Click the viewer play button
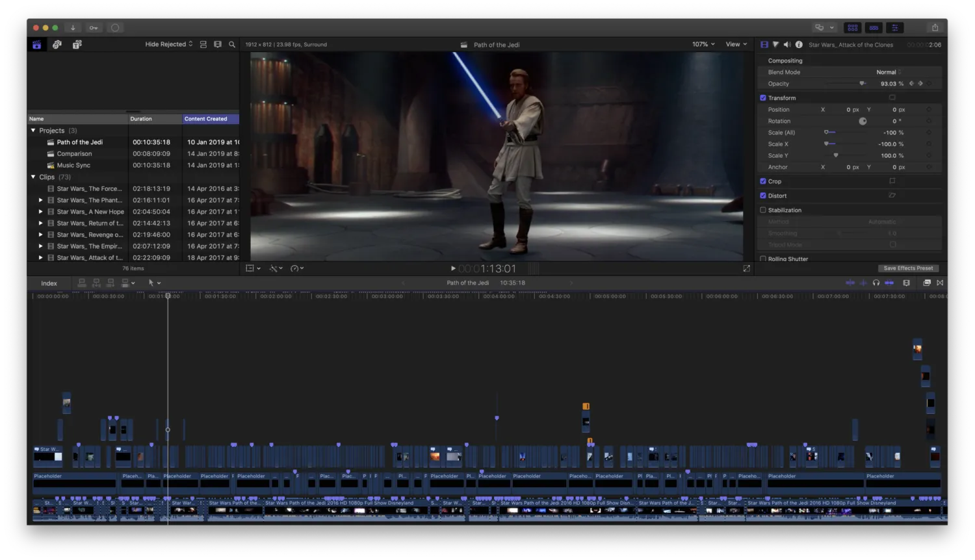This screenshot has width=975, height=560. coord(453,268)
